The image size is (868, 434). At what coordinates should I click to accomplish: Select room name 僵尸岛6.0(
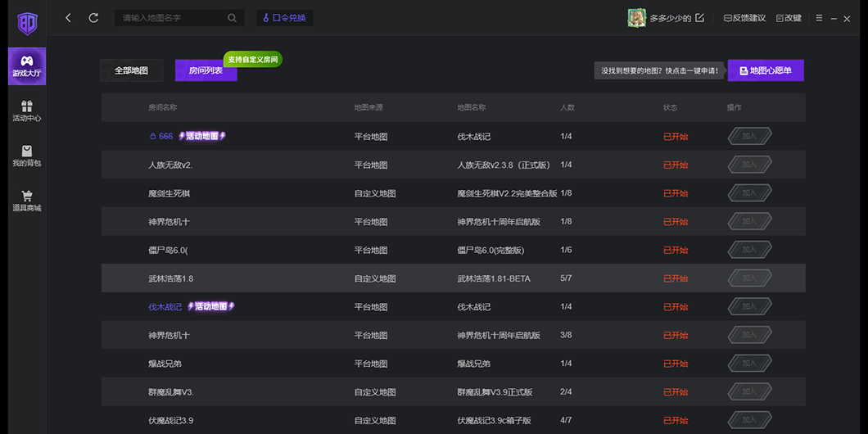point(169,251)
